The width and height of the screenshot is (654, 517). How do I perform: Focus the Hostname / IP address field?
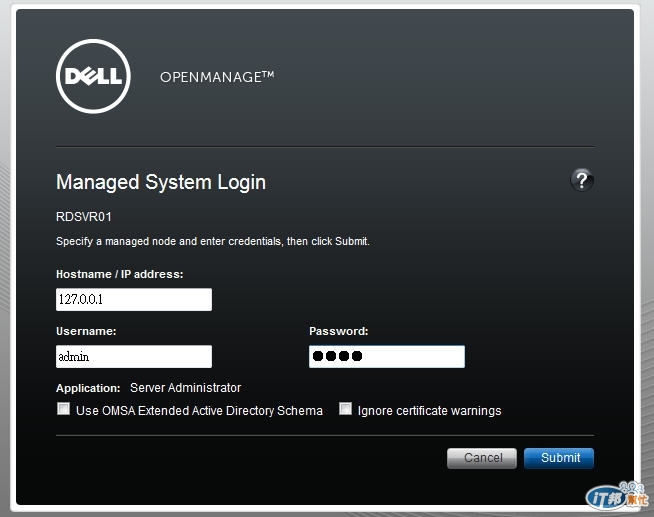click(x=134, y=299)
